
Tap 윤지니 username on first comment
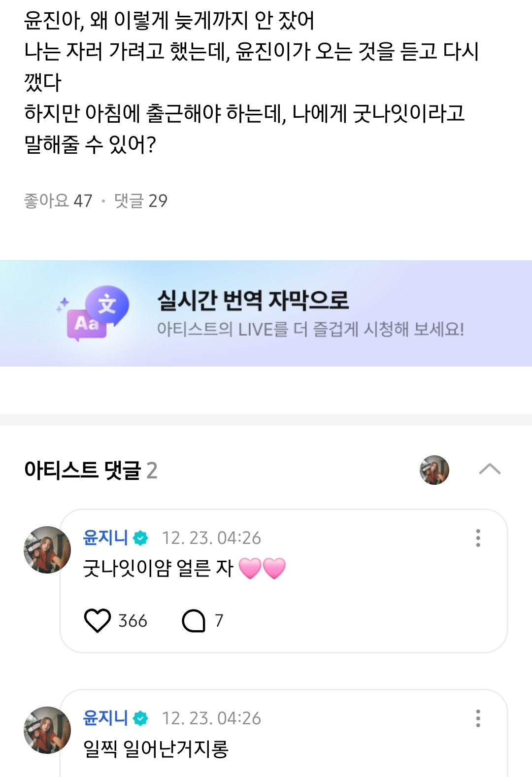(x=105, y=538)
